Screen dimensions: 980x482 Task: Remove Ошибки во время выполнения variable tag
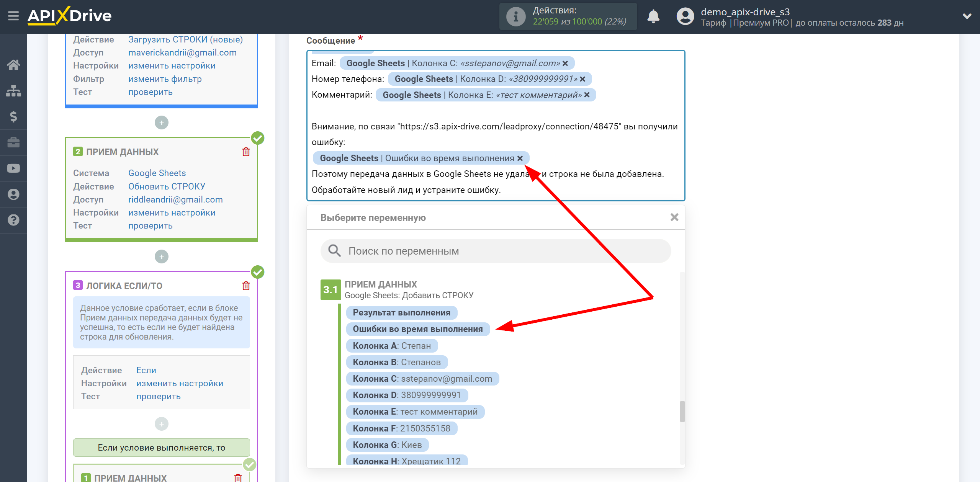point(520,158)
